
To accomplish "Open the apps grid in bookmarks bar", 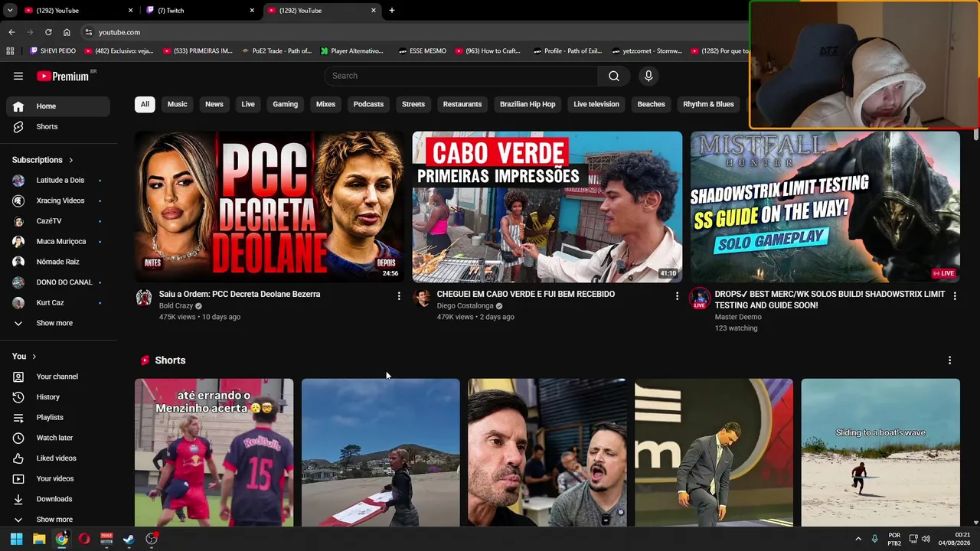I will pyautogui.click(x=10, y=51).
